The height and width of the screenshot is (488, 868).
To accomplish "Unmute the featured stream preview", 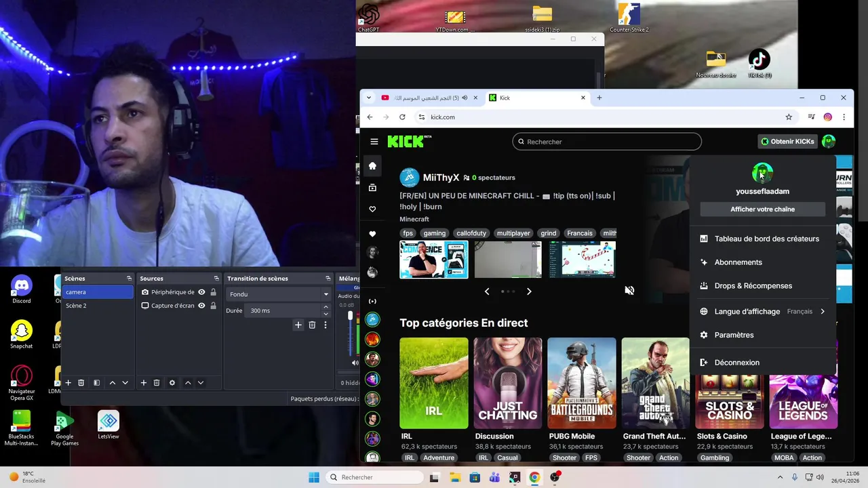I will coord(629,290).
